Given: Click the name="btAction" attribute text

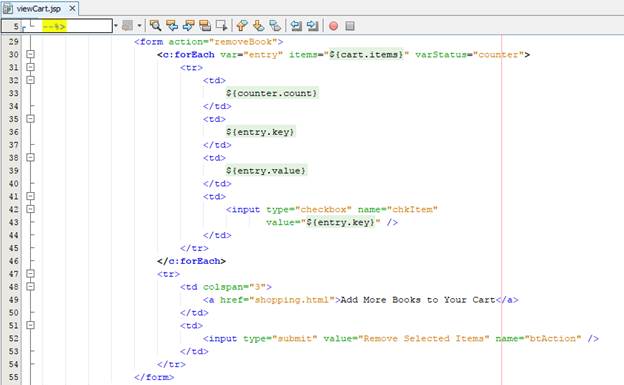Looking at the screenshot, I should click(538, 338).
